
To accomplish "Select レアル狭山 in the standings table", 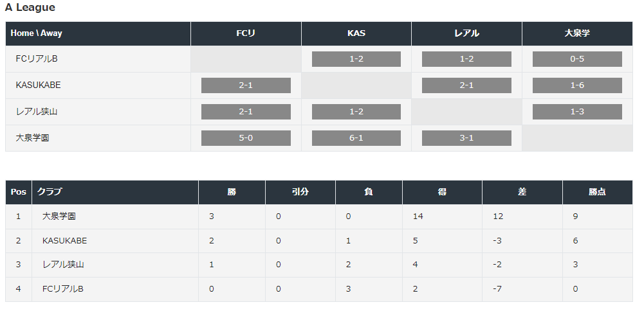I will click(x=63, y=265).
